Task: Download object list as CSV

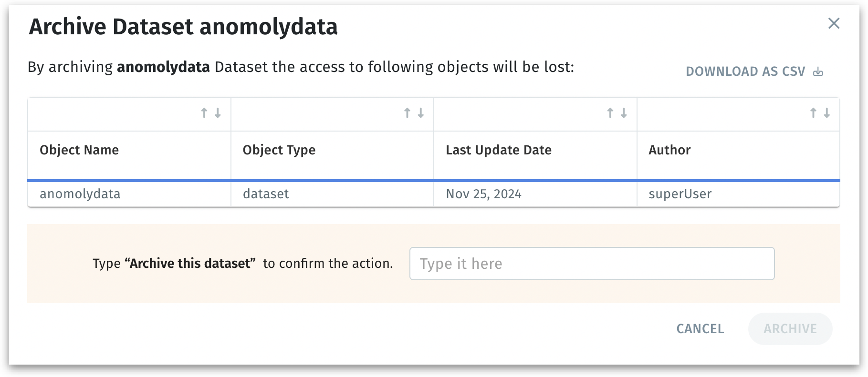Action: pyautogui.click(x=745, y=71)
